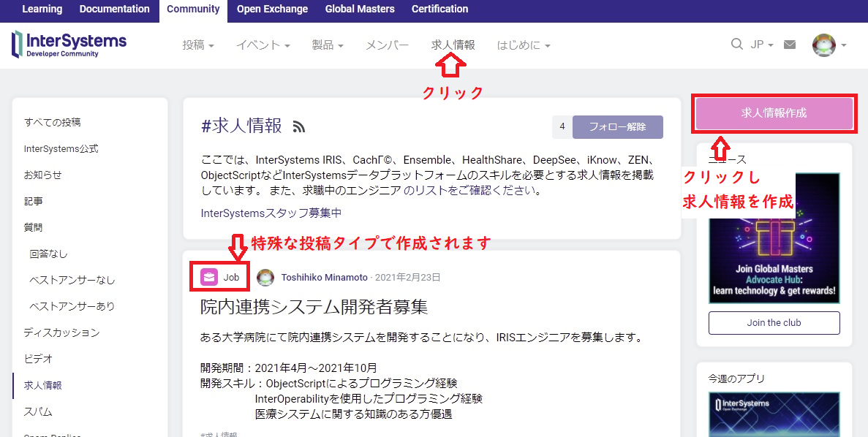
Task: Open messages via the envelope icon
Action: tap(790, 45)
